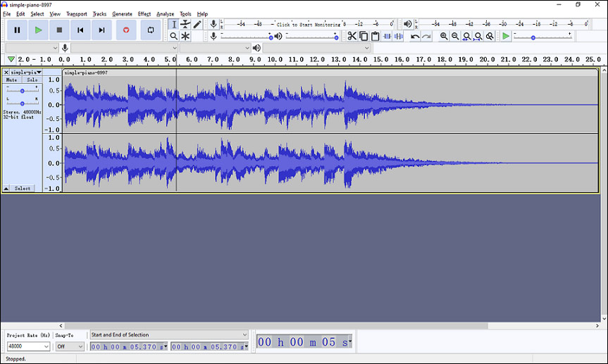Adjust the recording volume slider
The image size is (608, 364).
(x=271, y=37)
